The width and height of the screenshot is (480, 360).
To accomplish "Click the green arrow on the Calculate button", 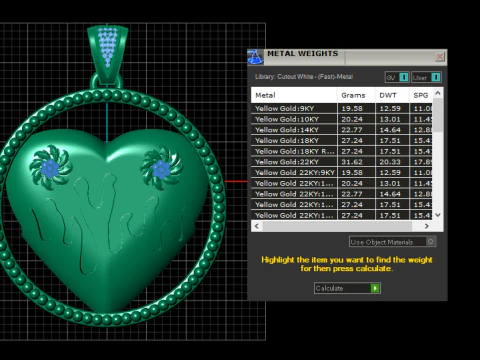I will click(x=375, y=288).
